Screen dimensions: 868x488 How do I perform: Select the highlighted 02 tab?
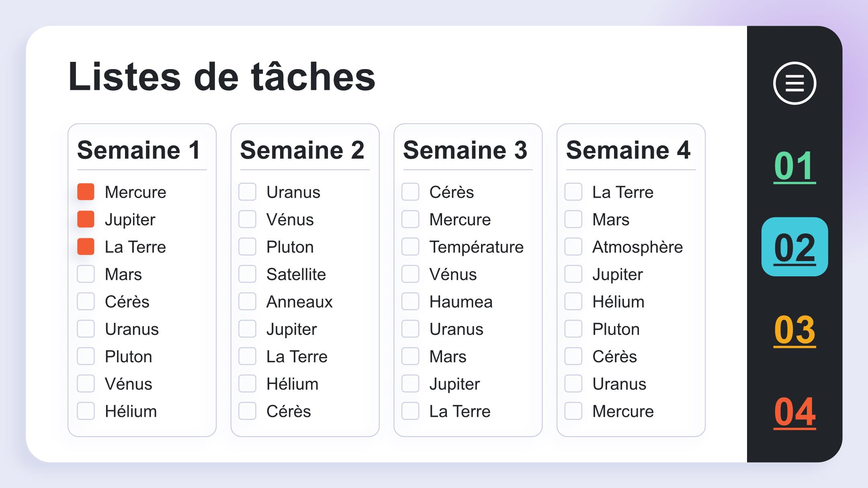[x=794, y=247]
